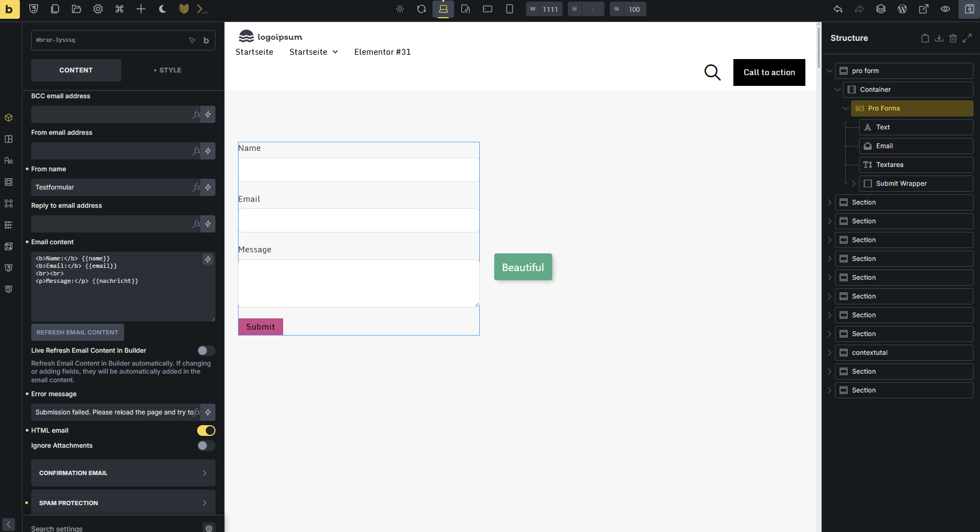980x532 pixels.
Task: Enable the Ignore Attachments toggle
Action: 206,446
